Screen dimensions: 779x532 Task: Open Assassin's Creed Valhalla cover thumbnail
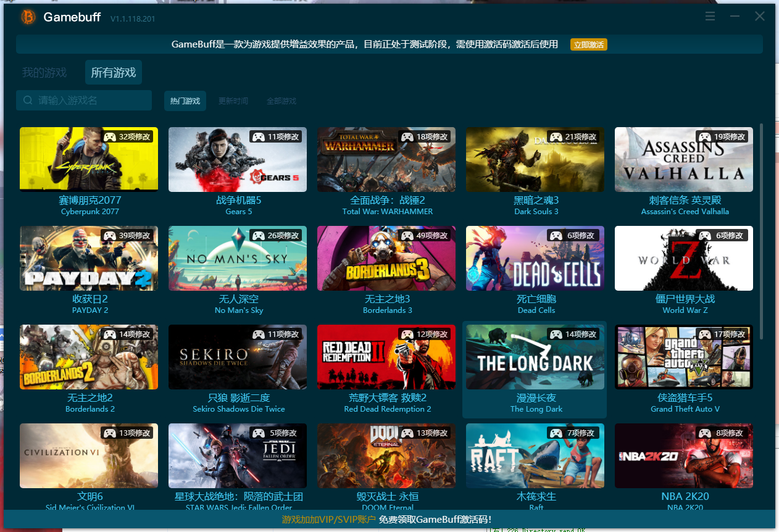tap(684, 159)
